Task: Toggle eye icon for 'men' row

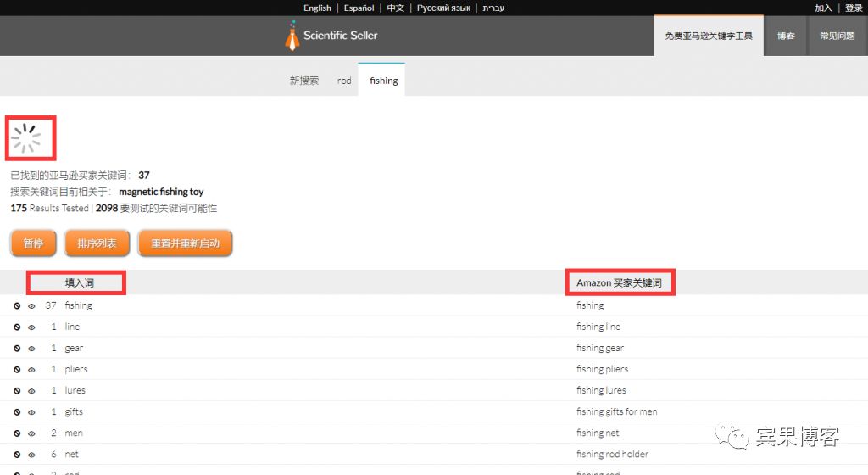Action: click(x=31, y=433)
